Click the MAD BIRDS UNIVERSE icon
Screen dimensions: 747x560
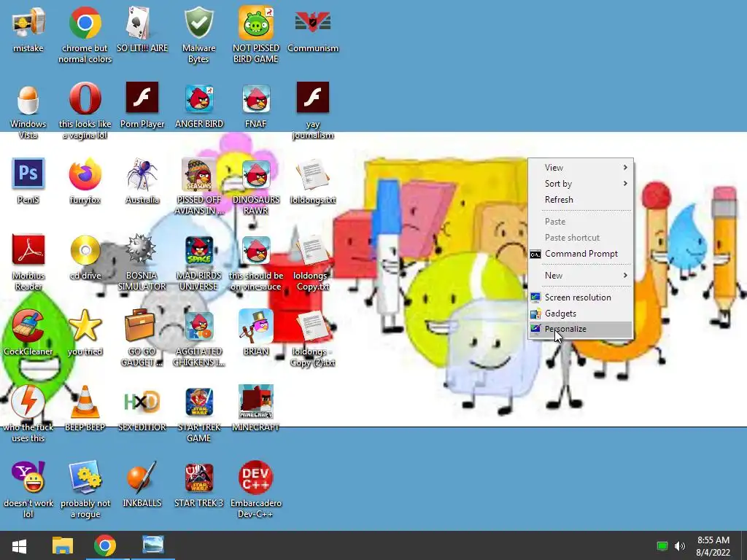(198, 250)
